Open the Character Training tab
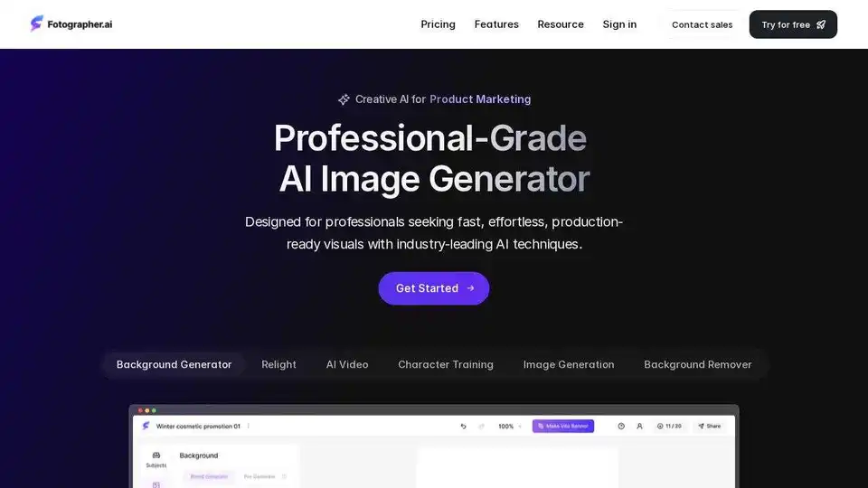 click(x=446, y=364)
